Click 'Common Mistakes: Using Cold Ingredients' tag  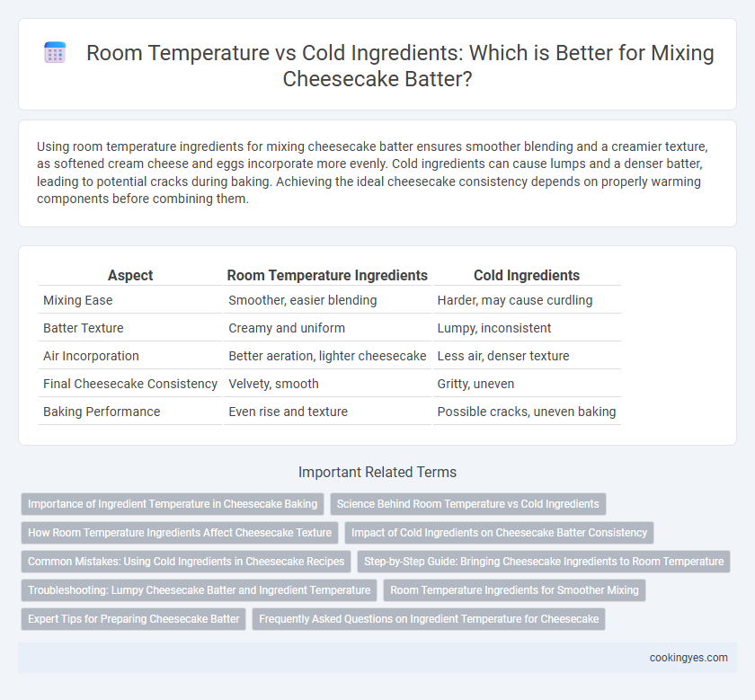pos(186,562)
